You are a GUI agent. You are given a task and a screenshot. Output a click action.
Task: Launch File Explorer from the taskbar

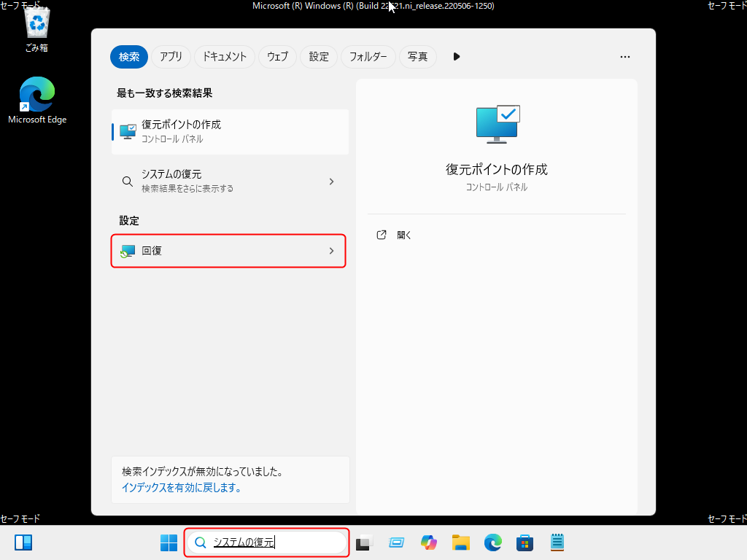click(460, 542)
